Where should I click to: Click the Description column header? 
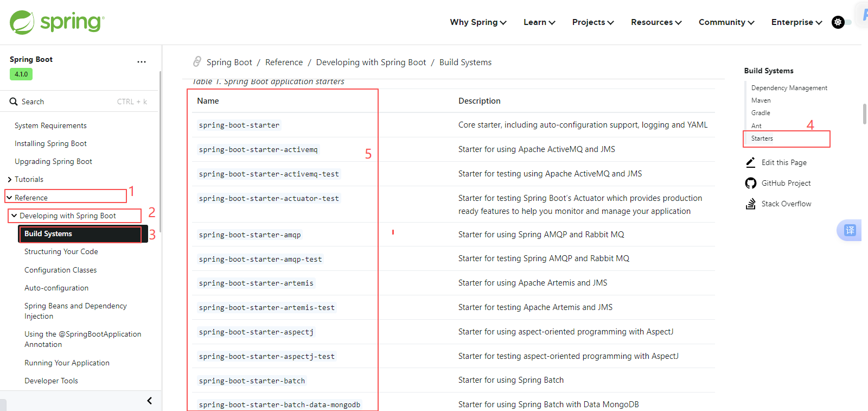point(480,101)
